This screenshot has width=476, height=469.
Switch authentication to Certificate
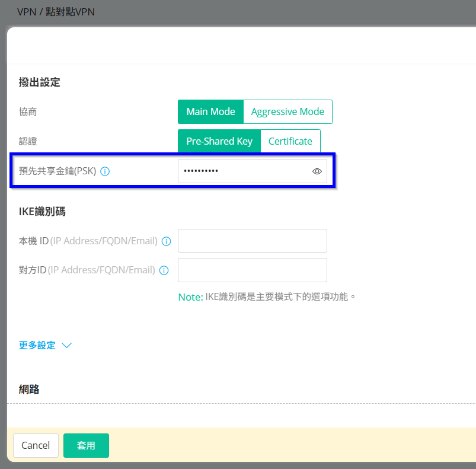(290, 141)
